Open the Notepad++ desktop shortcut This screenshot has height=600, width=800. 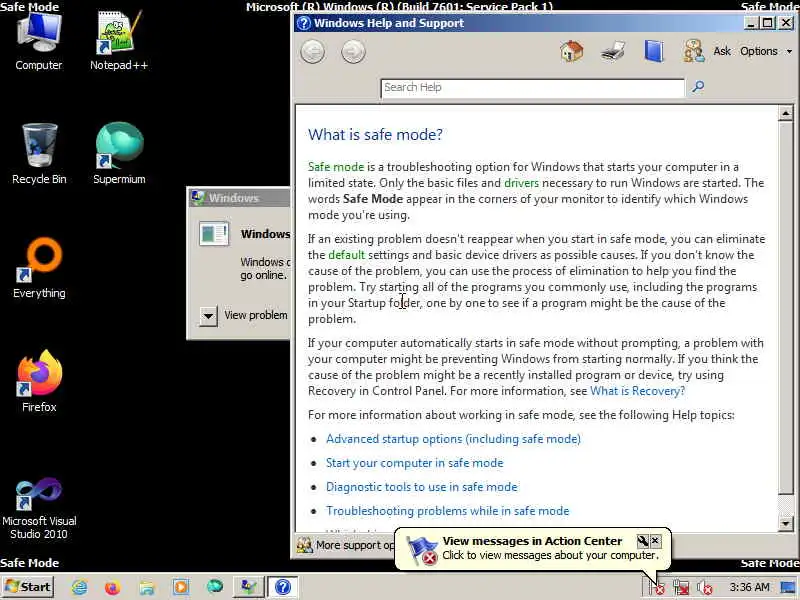119,42
